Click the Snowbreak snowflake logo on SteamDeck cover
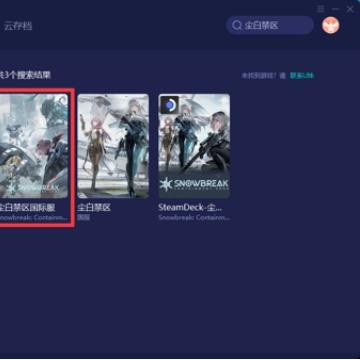Viewport: 360px width, 360px height. (166, 185)
